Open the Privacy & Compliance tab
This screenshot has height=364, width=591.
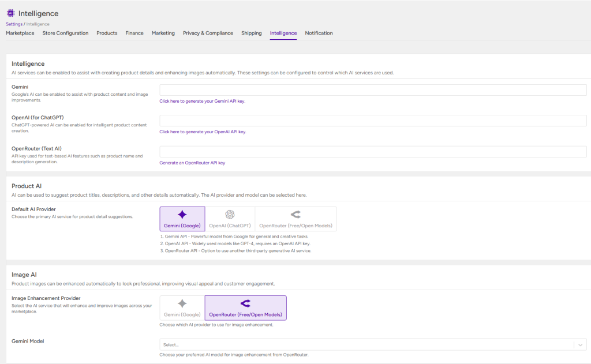[x=208, y=33]
